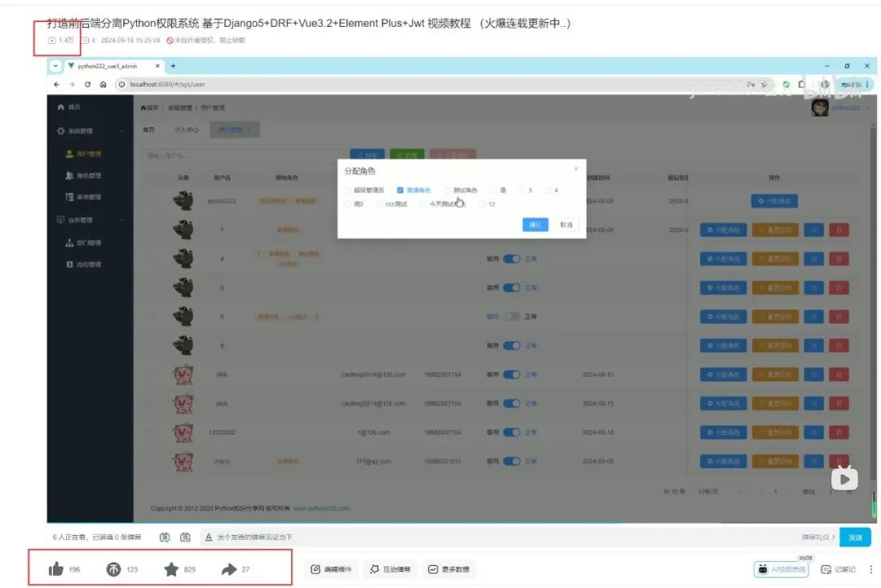The image size is (881, 588).
Task: Check the role checkbox labeled 12
Action: tap(481, 204)
